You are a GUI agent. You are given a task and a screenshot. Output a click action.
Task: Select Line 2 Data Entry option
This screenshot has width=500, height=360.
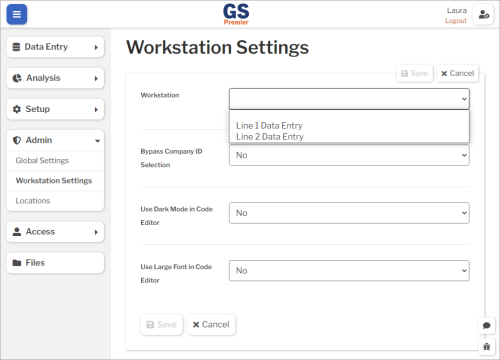pos(270,137)
